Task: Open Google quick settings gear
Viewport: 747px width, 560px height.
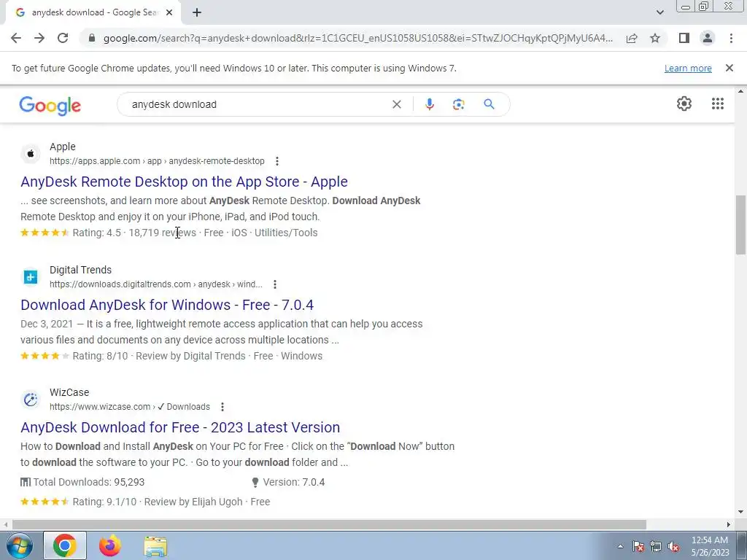Action: click(x=684, y=104)
